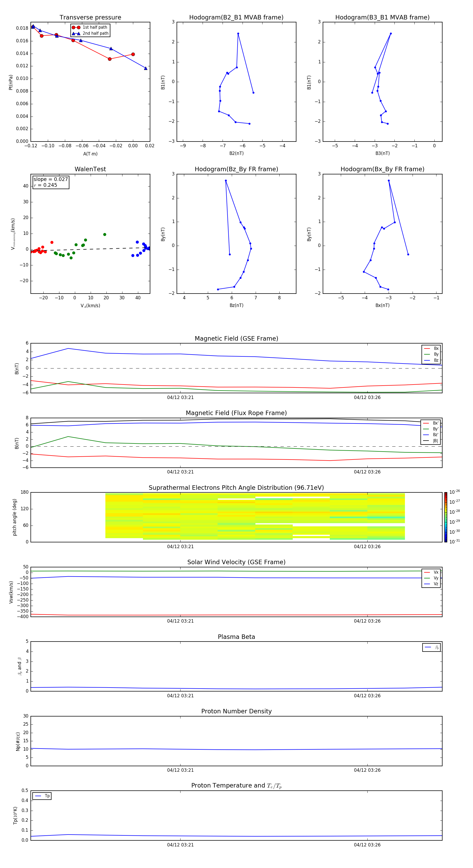Click the 'Proton Number Density' title
The height and width of the screenshot is (868, 473).
[x=236, y=711]
